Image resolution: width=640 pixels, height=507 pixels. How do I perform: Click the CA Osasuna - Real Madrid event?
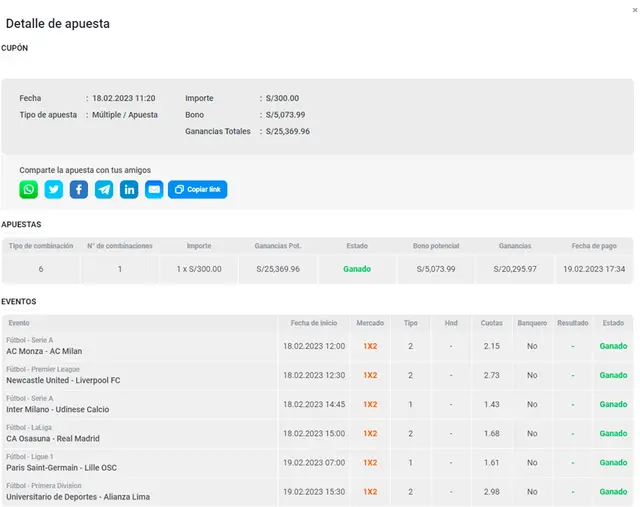tap(53, 438)
